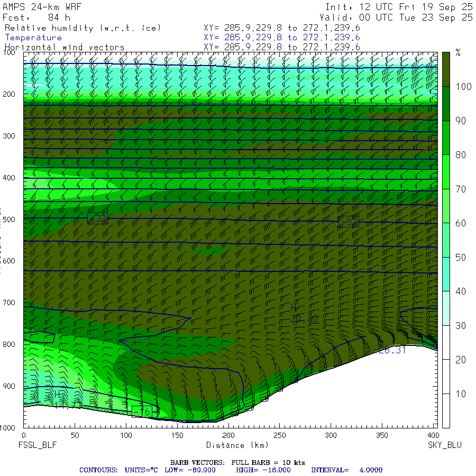Click the '-32' contour label nearest SKY_BLU

point(349,222)
